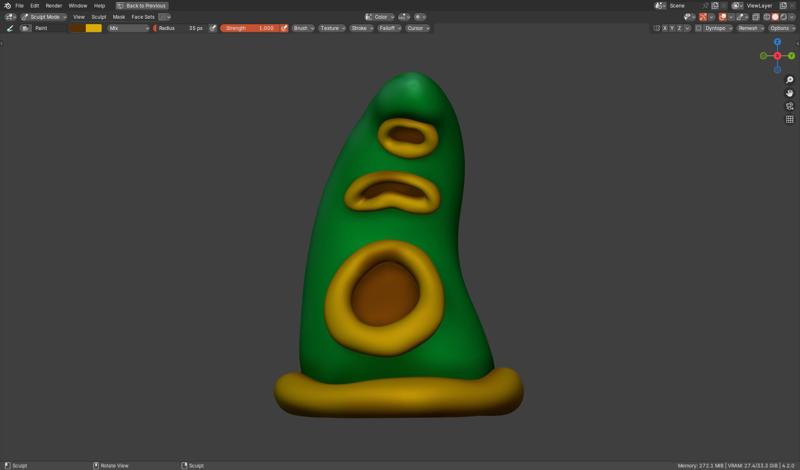Open the Edit menu
Screen dimensions: 800x470
point(34,6)
